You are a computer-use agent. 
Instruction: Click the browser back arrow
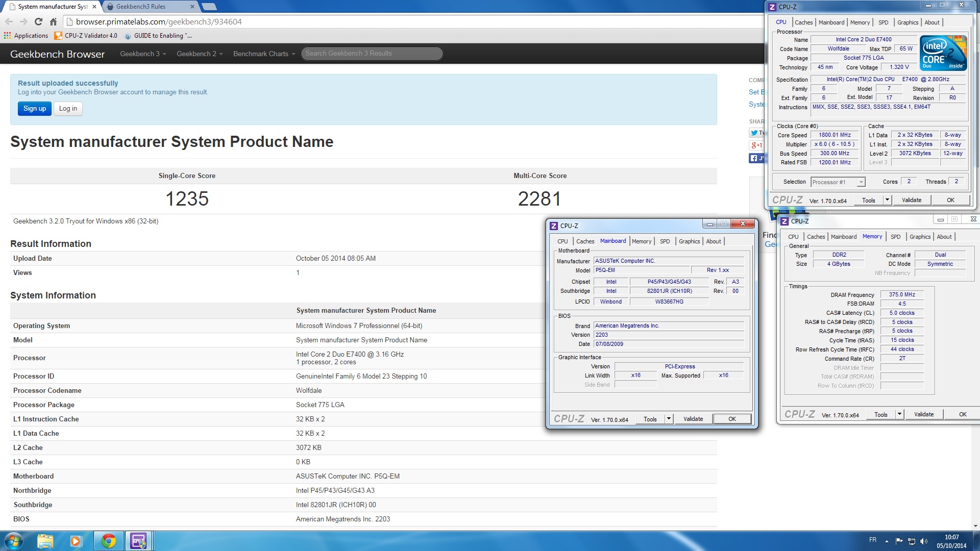[9, 21]
